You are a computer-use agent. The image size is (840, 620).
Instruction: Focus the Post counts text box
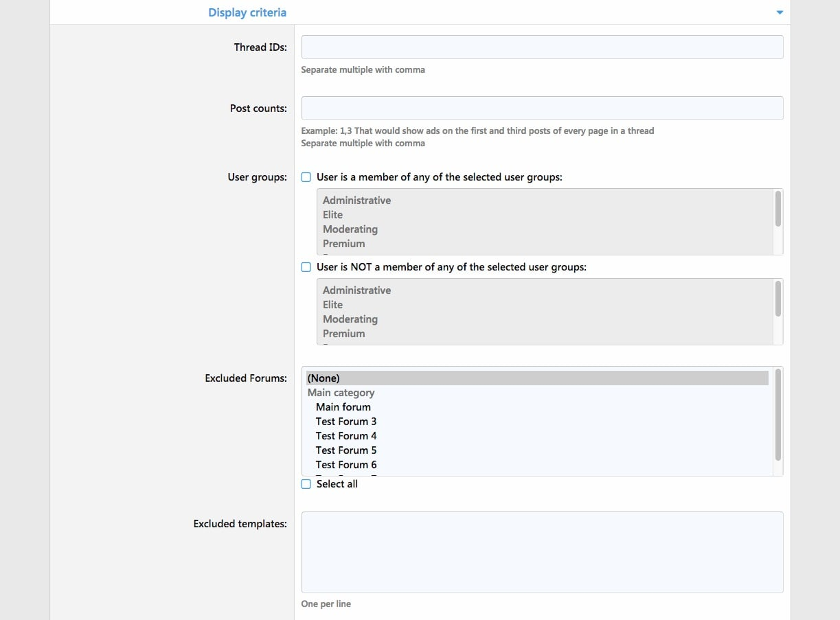pyautogui.click(x=541, y=108)
